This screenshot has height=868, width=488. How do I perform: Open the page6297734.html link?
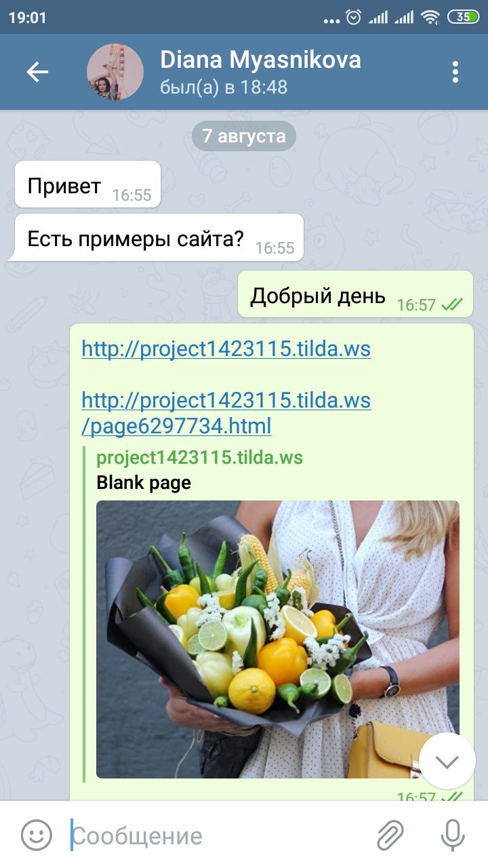click(226, 413)
